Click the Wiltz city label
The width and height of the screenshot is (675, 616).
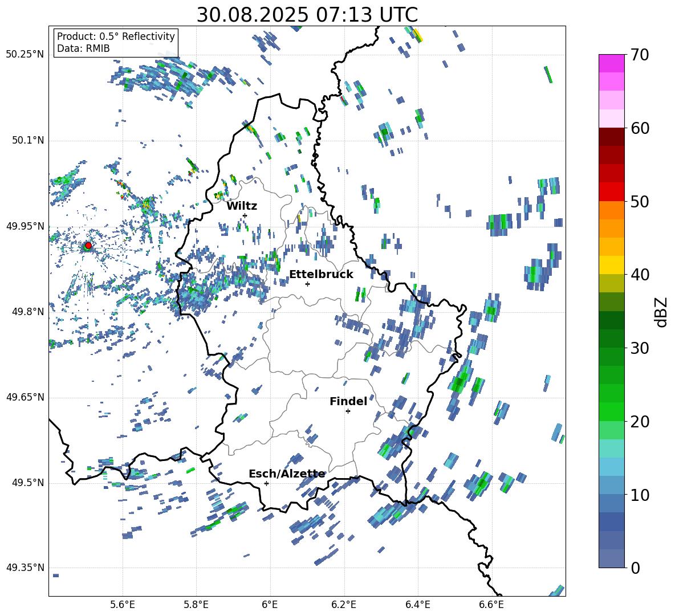(242, 206)
